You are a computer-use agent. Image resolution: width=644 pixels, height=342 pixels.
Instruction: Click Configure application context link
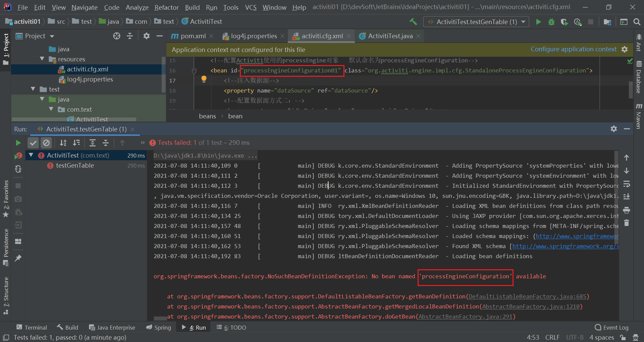coord(574,49)
